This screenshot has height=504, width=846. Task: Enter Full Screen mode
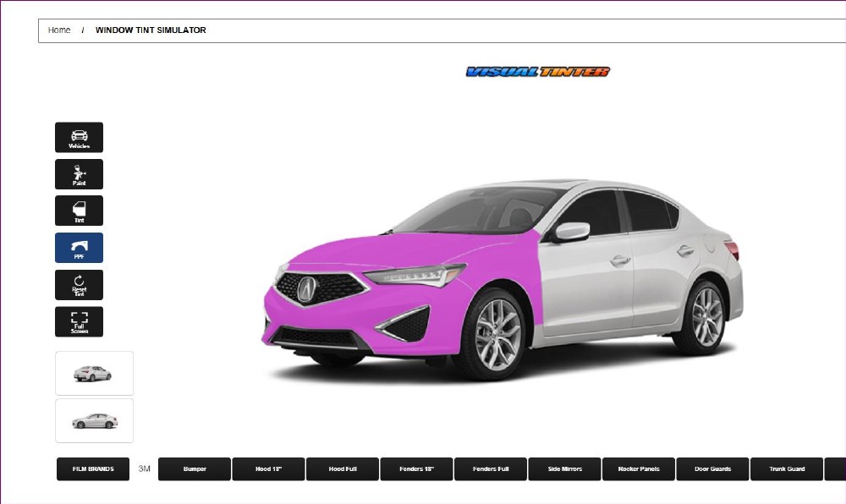click(79, 321)
